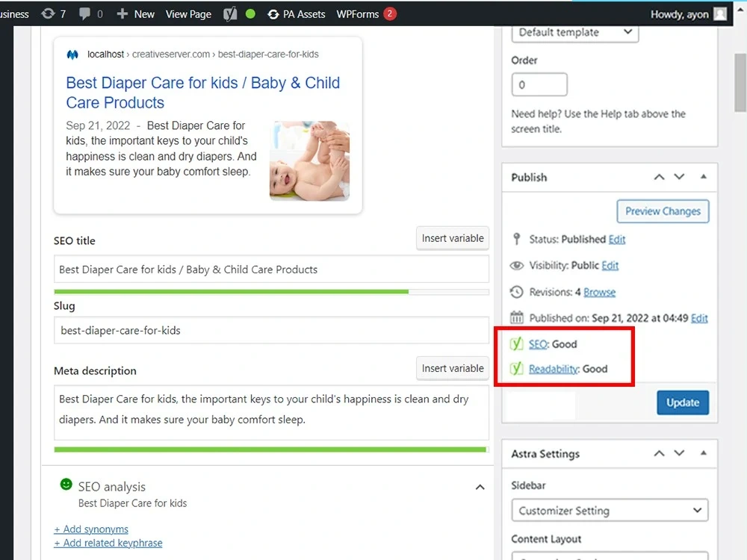This screenshot has width=747, height=560.
Task: Edit the Published status link
Action: 617,239
